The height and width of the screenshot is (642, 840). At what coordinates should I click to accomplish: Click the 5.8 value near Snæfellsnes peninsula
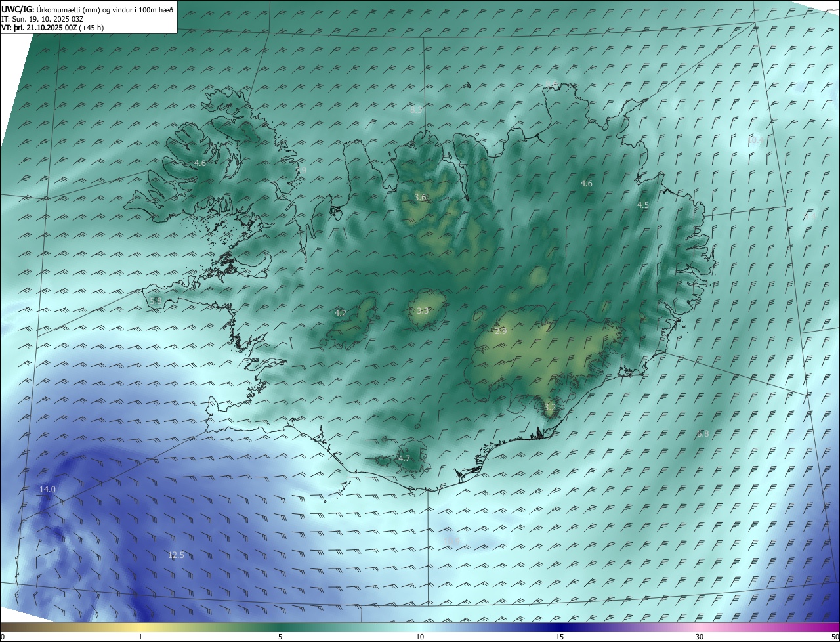(156, 301)
